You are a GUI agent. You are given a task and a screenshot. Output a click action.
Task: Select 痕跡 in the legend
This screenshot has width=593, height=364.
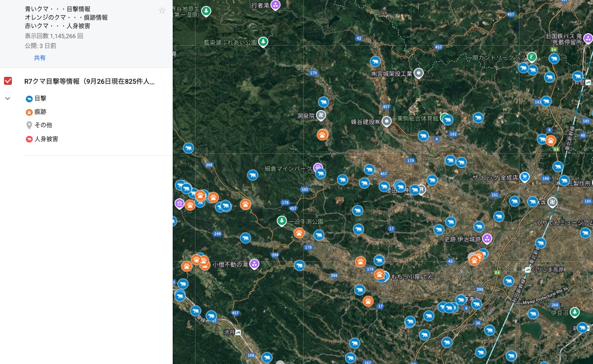[40, 112]
